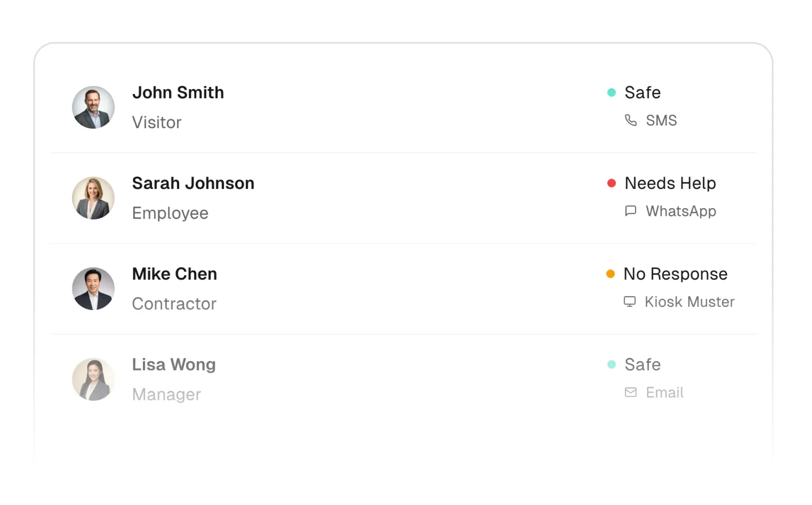Select the Mike Chen list entry

[x=393, y=289]
